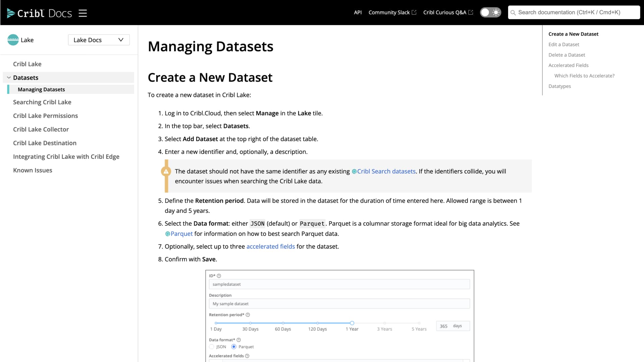The height and width of the screenshot is (362, 644).
Task: Click the Managing Datasets page heading
Action: tap(210, 46)
